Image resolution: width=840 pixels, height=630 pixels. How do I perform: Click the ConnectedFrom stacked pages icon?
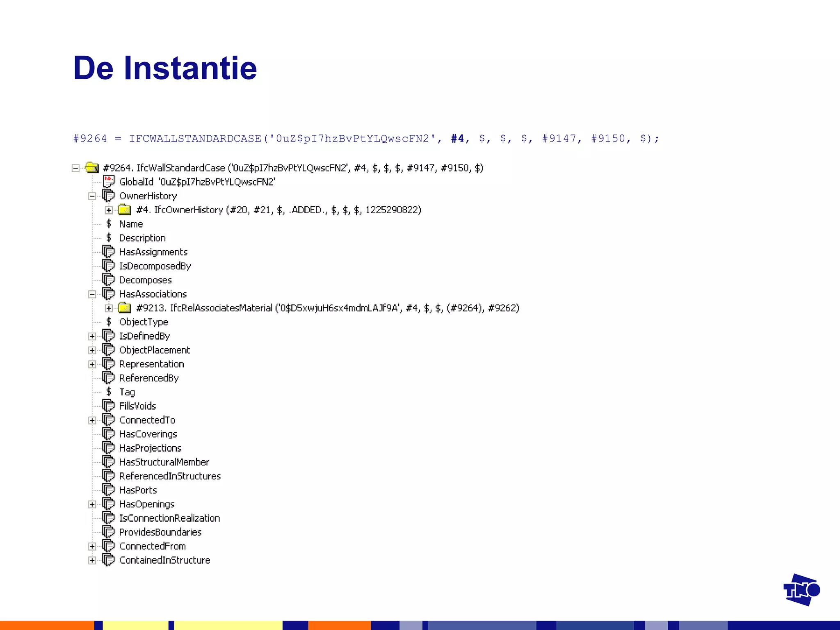(108, 546)
